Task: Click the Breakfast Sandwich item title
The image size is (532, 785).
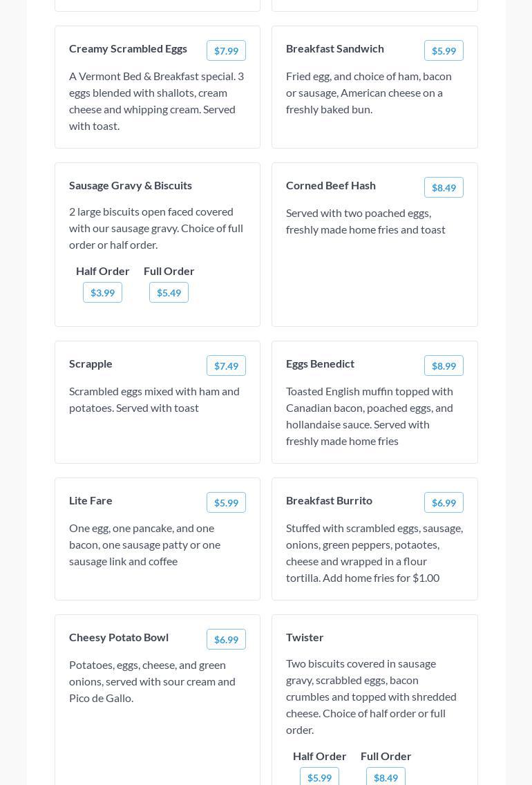Action: [x=335, y=48]
